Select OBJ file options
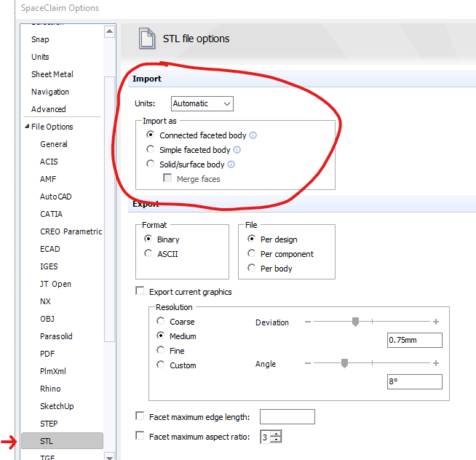Screen dimensions: 476x460 tap(47, 319)
